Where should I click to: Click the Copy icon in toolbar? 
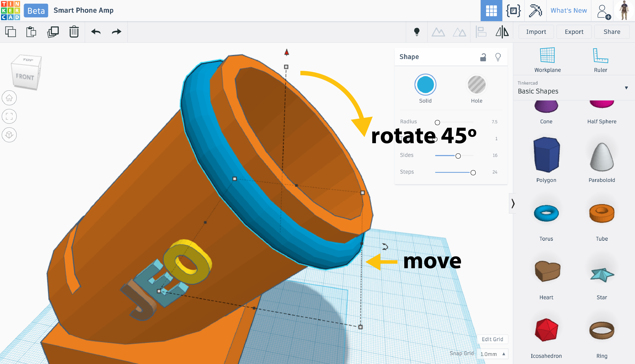coord(11,32)
